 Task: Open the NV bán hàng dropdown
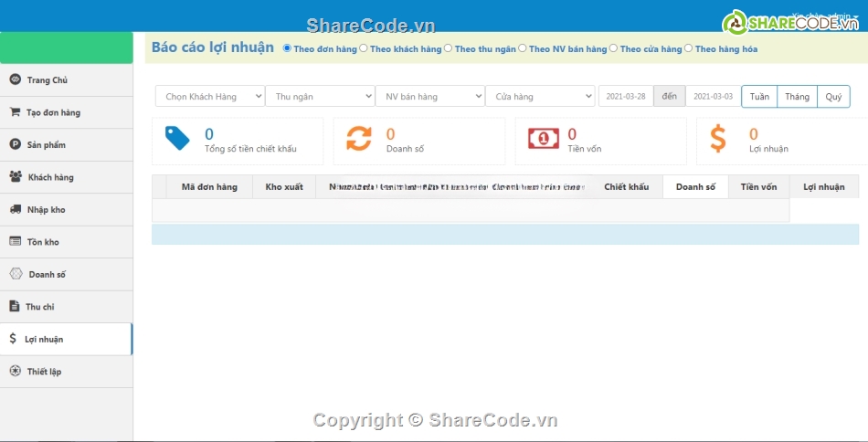pyautogui.click(x=430, y=96)
